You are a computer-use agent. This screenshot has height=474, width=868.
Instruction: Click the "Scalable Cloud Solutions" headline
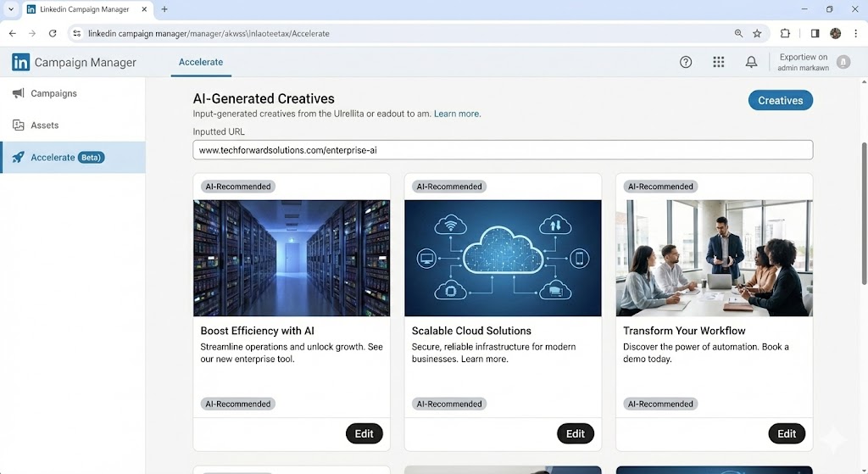click(471, 331)
